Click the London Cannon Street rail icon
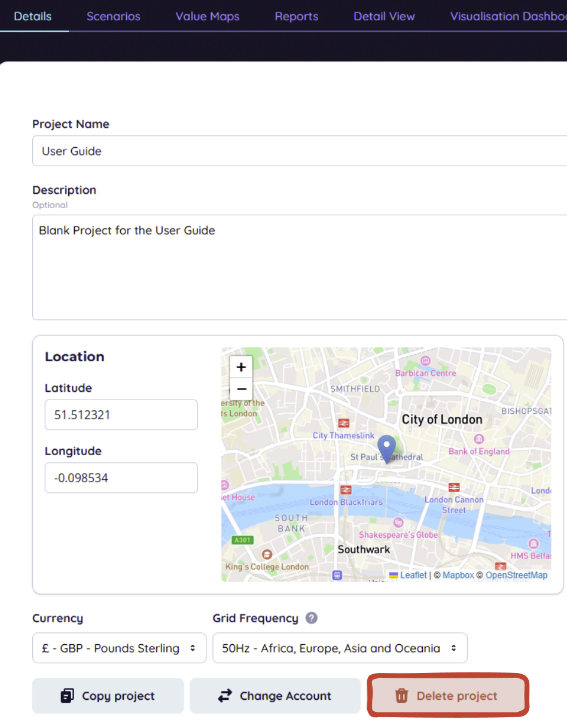567x728 pixels. (454, 487)
